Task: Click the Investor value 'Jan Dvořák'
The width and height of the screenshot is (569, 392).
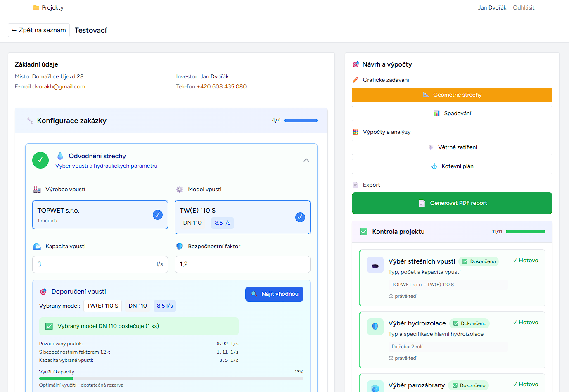Action: point(214,77)
